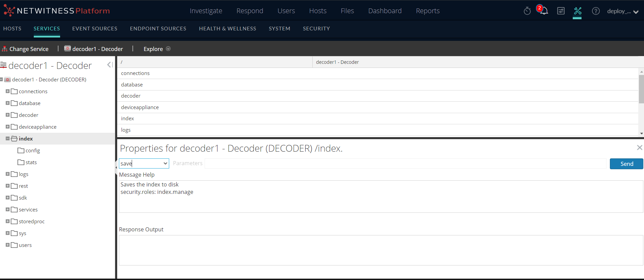Click the Change Service network icon
The height and width of the screenshot is (280, 644).
tap(5, 49)
